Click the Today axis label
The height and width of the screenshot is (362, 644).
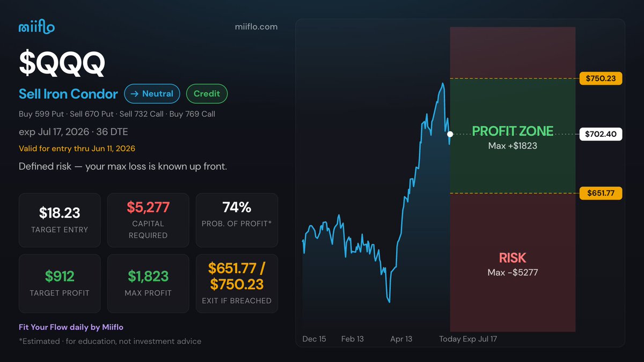click(449, 339)
